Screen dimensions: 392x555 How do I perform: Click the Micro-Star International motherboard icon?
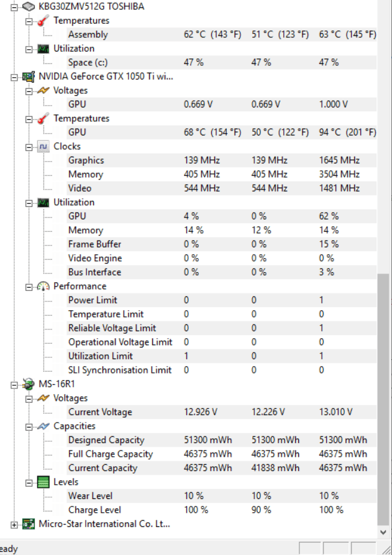tap(29, 524)
